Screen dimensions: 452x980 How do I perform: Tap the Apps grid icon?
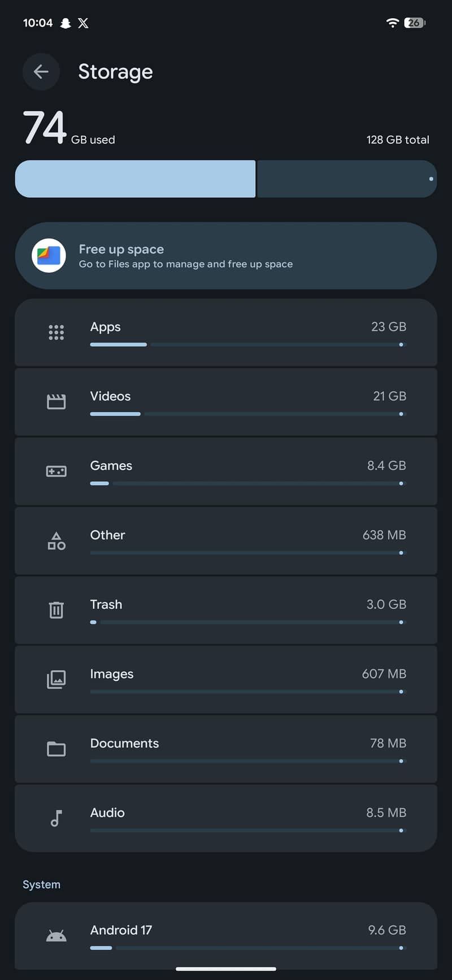point(56,333)
